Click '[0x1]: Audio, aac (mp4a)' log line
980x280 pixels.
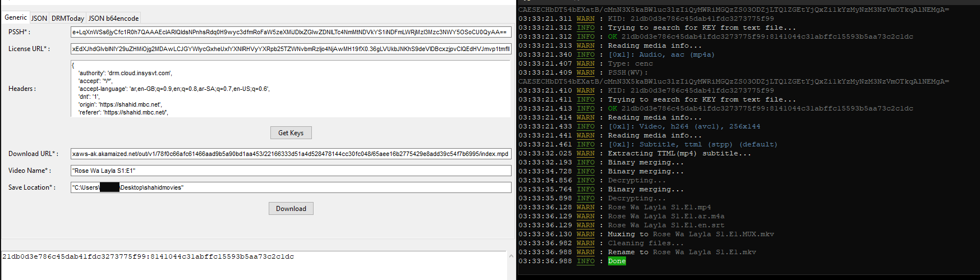pyautogui.click(x=661, y=54)
